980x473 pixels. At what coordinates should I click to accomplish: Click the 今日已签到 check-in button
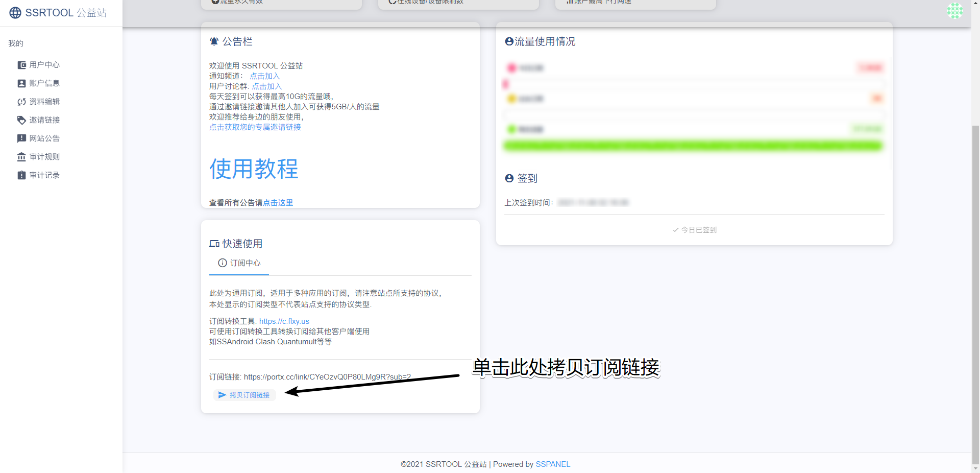pyautogui.click(x=694, y=230)
